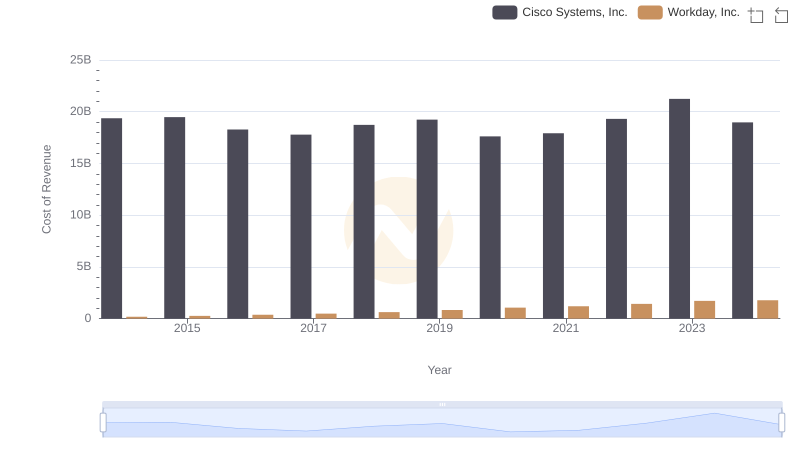Click the 2023 x-axis label
Screen dimensions: 800x461
click(692, 328)
